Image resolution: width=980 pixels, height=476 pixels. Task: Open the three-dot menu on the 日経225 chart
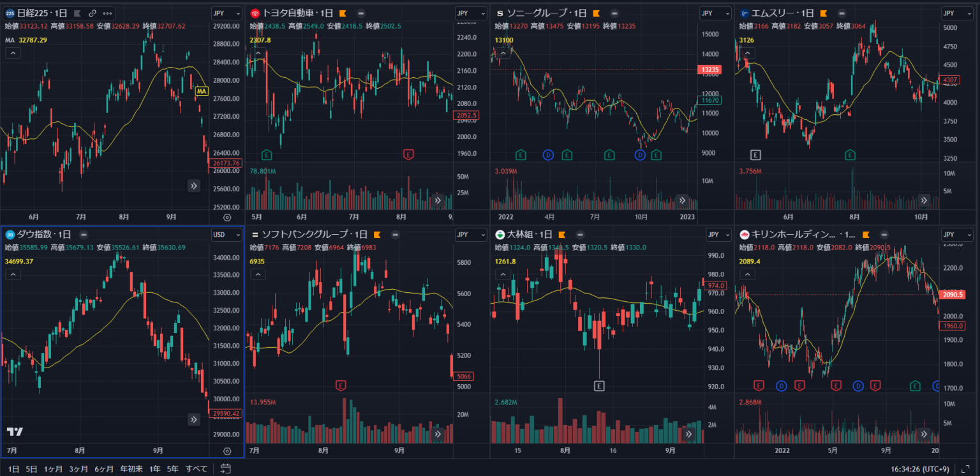tap(107, 13)
